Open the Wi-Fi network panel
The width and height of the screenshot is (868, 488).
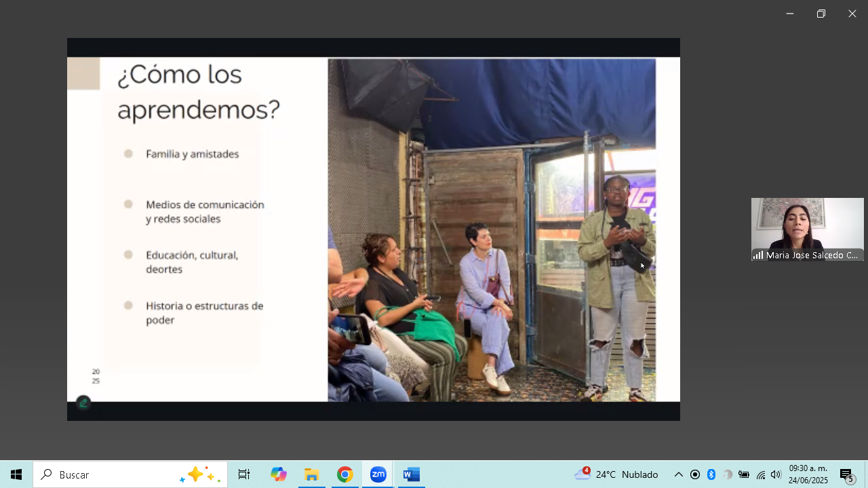click(x=760, y=474)
